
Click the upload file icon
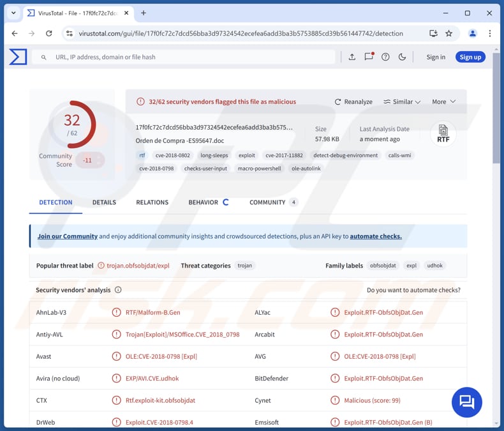(352, 57)
